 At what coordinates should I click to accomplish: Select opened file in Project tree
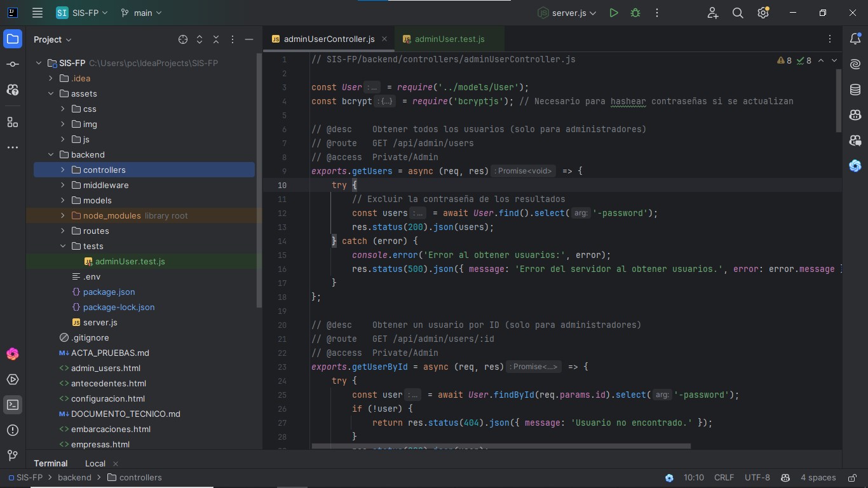[183, 39]
